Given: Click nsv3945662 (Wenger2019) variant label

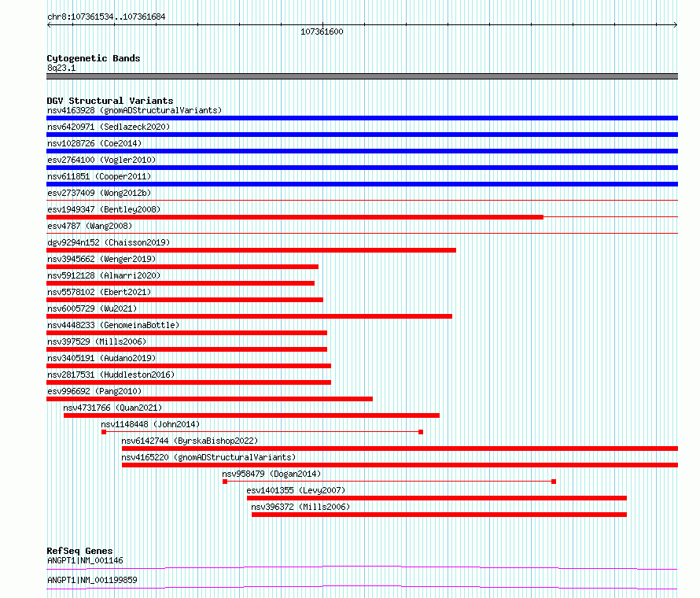Looking at the screenshot, I should (101, 259).
